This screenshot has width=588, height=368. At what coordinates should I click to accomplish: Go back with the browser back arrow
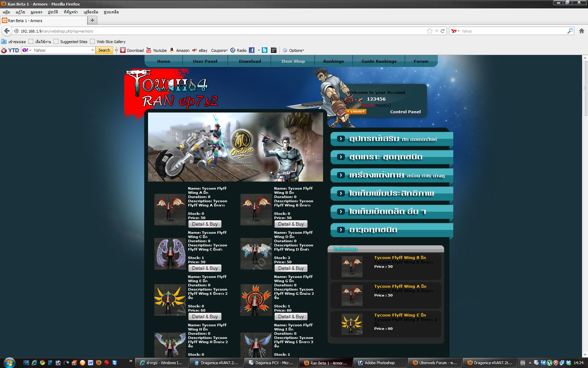coord(7,31)
